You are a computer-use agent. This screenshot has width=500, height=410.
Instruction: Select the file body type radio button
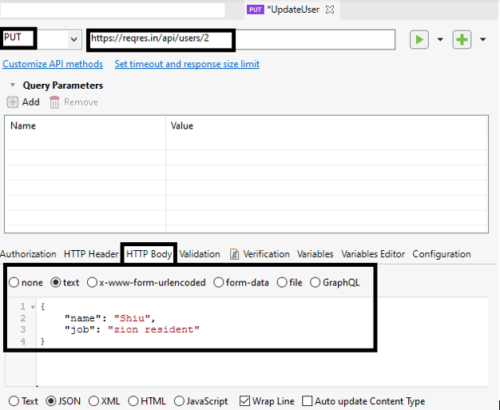click(282, 282)
